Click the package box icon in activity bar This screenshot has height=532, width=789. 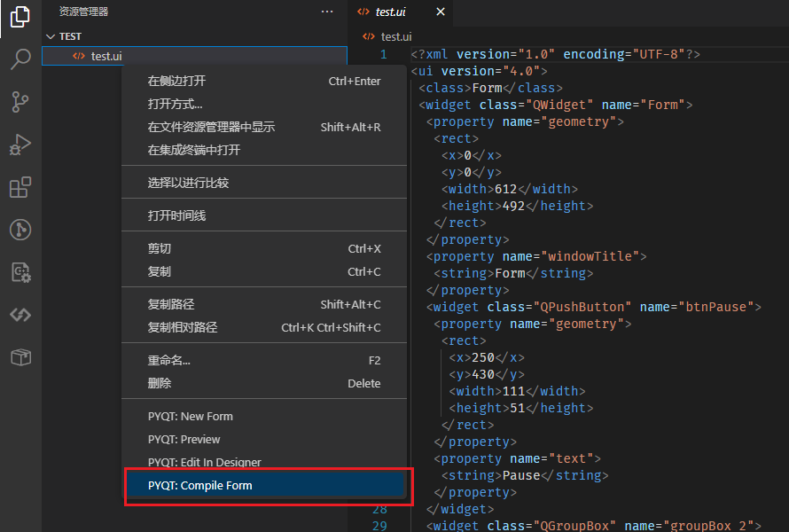(x=20, y=357)
